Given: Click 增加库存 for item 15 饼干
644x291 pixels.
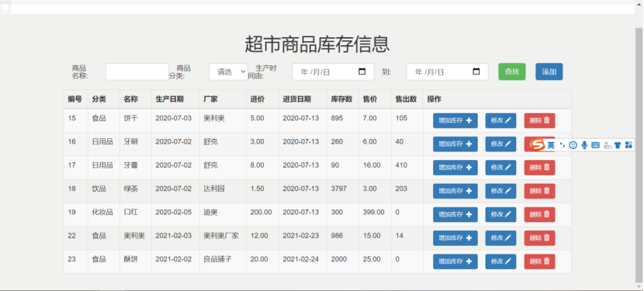Looking at the screenshot, I should [455, 120].
